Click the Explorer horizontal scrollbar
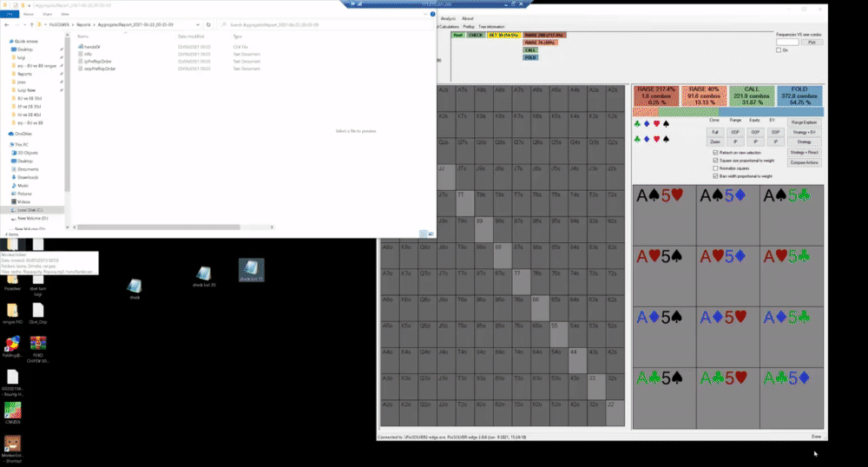Viewport: 868px width, 467px height. click(x=159, y=227)
